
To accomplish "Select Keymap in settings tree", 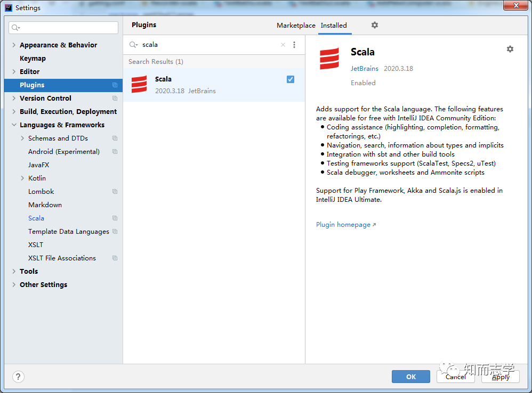I will point(33,58).
